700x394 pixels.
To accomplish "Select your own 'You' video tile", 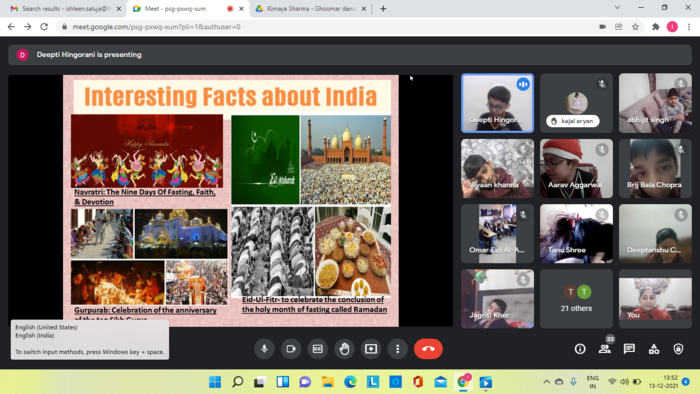I will (655, 299).
